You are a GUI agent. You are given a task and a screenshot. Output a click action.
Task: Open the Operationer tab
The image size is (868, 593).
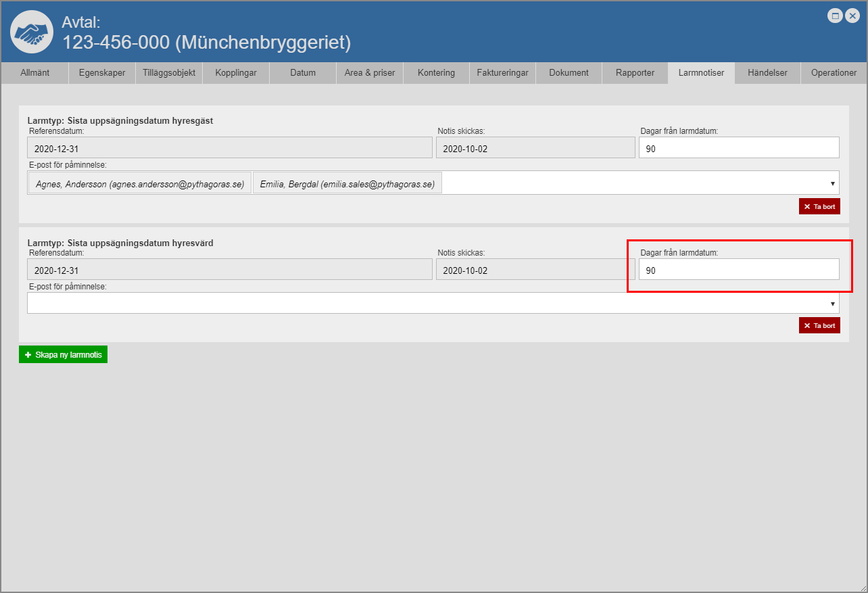click(834, 73)
